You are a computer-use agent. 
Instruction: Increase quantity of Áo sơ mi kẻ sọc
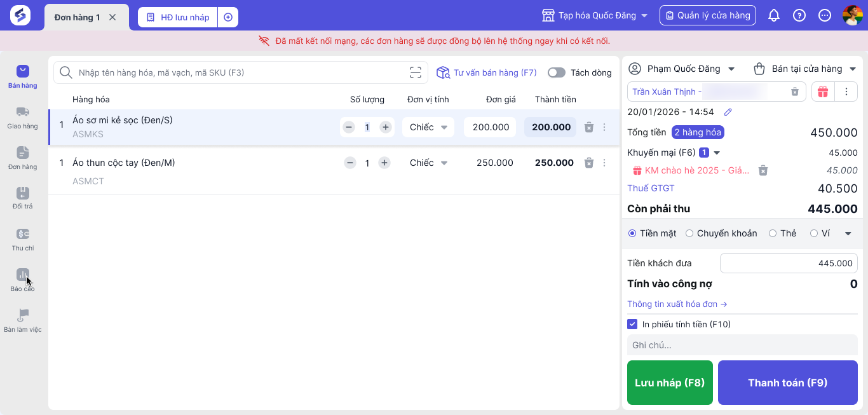click(385, 127)
